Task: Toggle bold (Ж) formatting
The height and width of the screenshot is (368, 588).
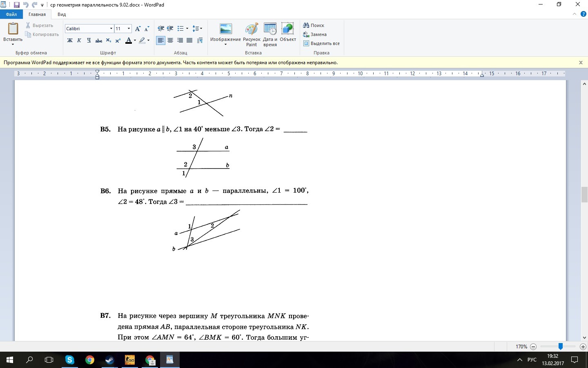Action: (x=70, y=40)
